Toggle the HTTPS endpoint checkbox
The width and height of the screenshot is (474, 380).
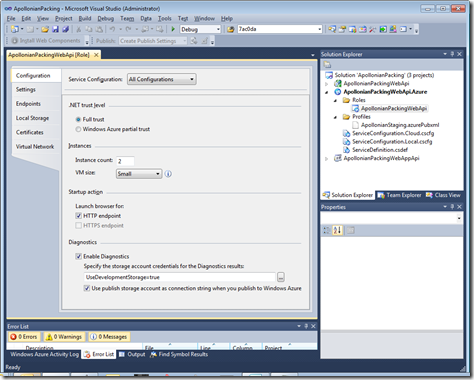[79, 225]
